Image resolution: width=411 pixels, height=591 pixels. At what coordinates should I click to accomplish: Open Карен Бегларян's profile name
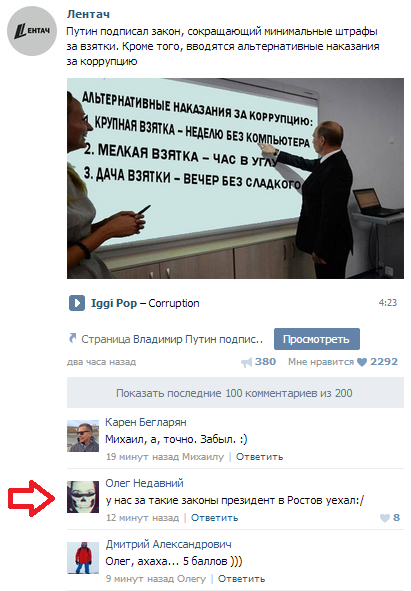point(146,422)
